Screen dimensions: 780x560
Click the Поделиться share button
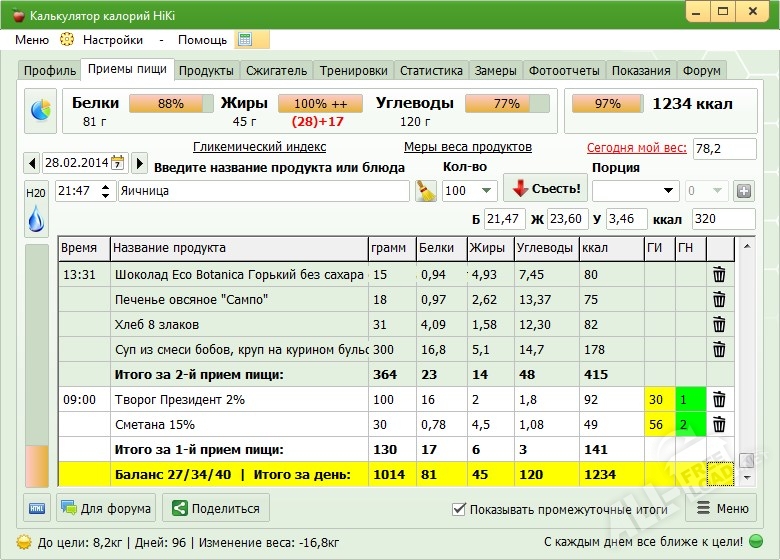click(x=216, y=508)
